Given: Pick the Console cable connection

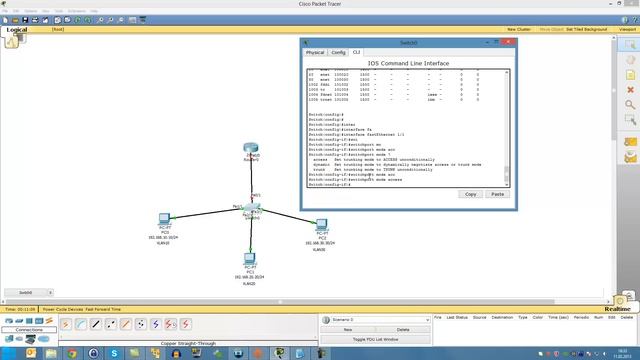Looking at the screenshot, I should point(80,324).
